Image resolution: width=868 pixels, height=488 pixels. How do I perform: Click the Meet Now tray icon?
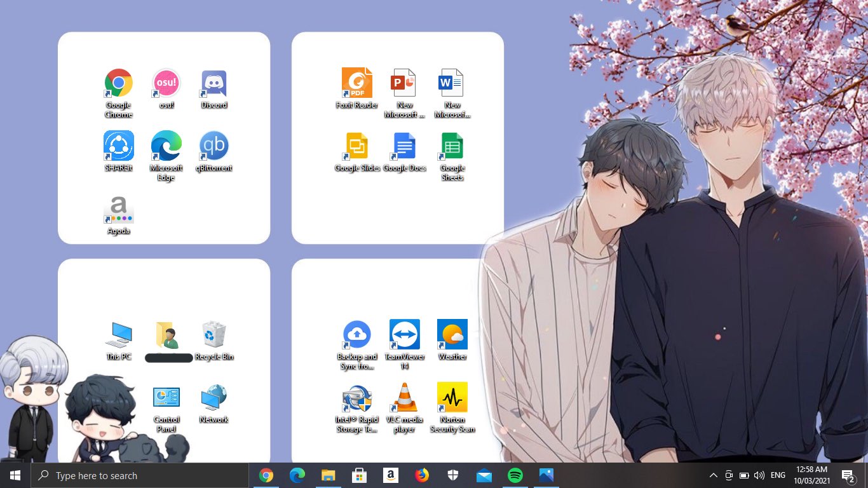[729, 475]
